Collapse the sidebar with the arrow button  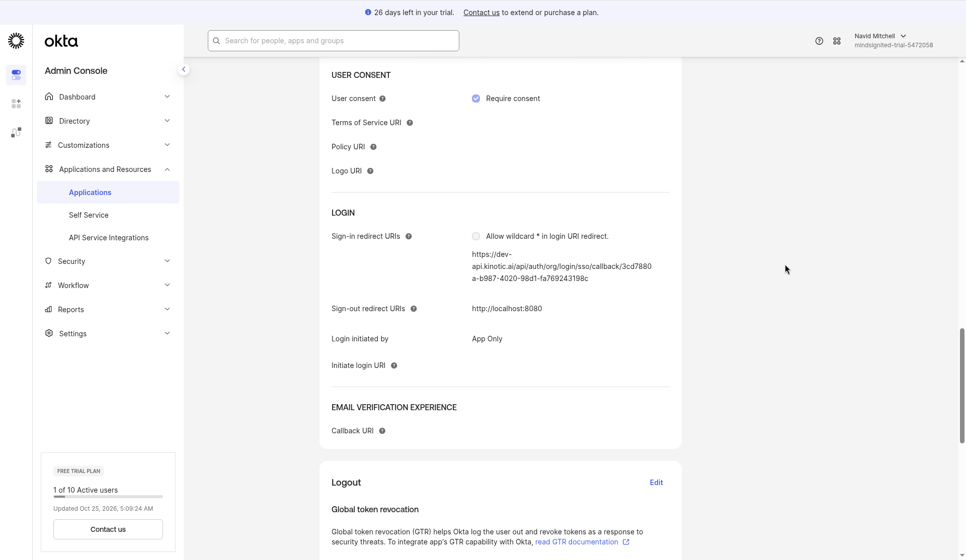coord(184,69)
